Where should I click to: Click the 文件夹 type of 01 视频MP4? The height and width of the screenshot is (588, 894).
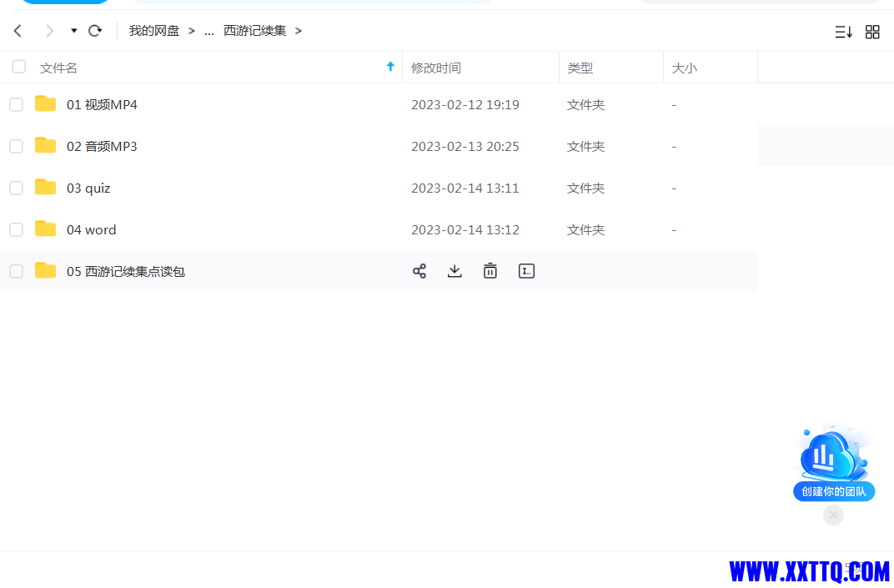pos(585,105)
